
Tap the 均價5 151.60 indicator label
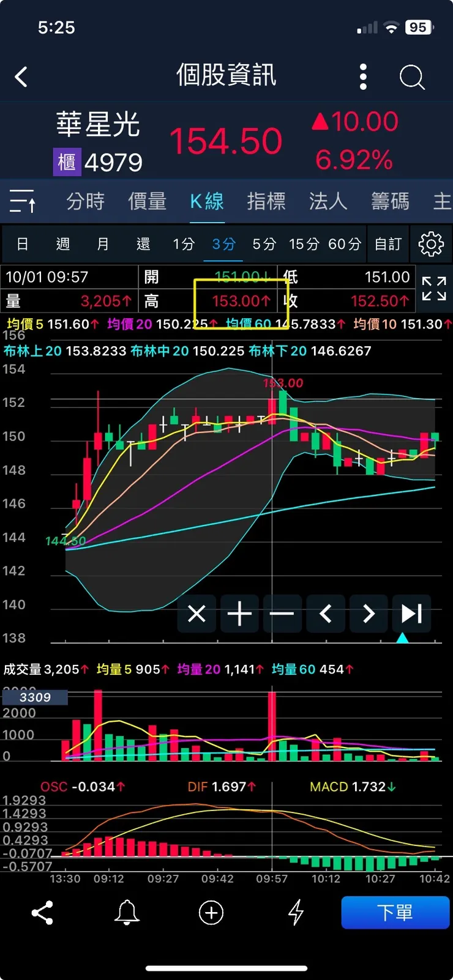(53, 324)
